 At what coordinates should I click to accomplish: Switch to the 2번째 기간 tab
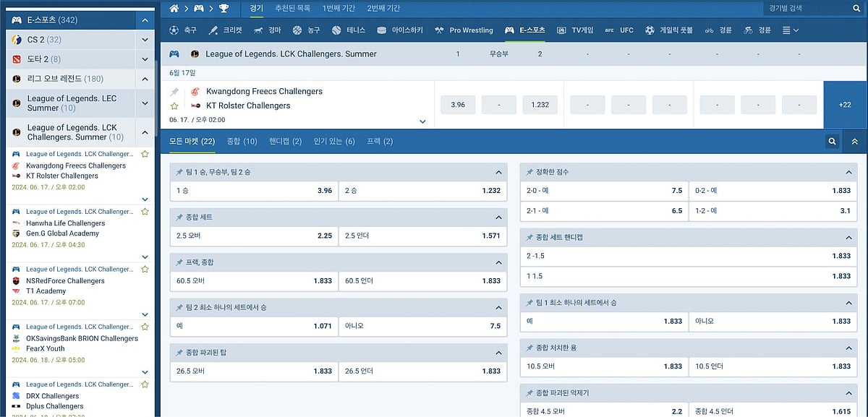383,9
